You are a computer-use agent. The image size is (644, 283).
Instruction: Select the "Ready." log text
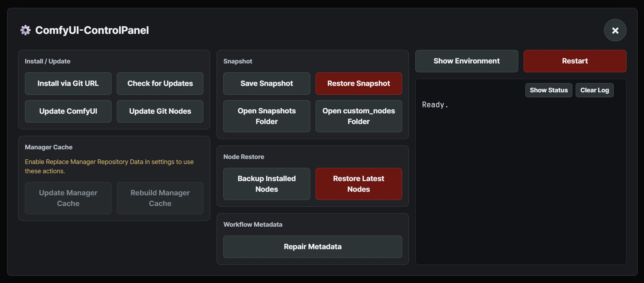click(x=435, y=105)
